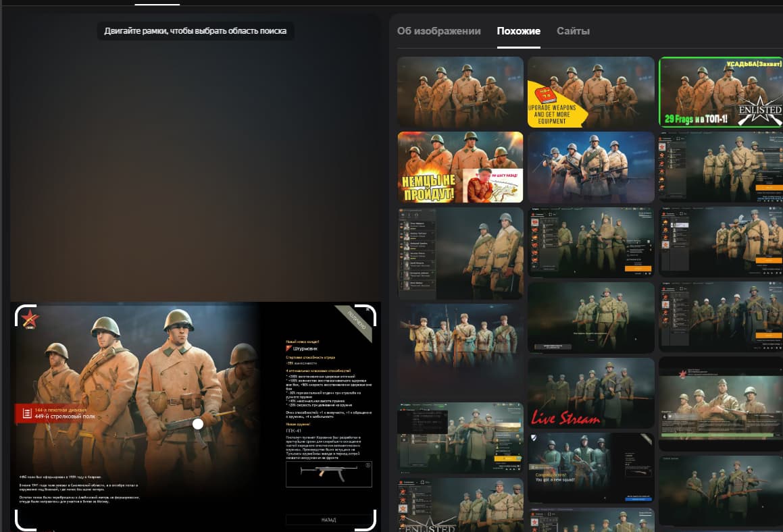Switch to the "Сайты" tab
The image size is (783, 532).
[573, 31]
